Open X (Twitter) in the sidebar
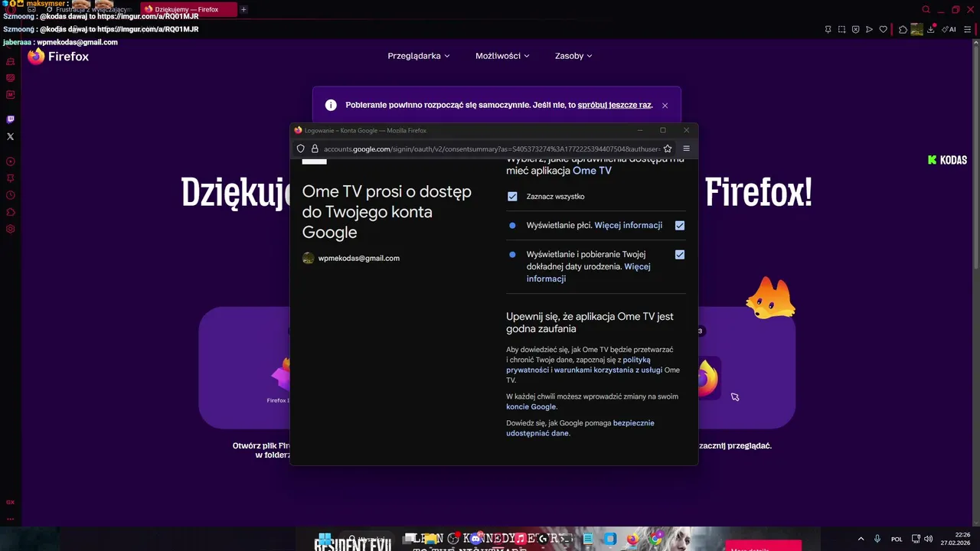The height and width of the screenshot is (551, 980). pos(10,136)
